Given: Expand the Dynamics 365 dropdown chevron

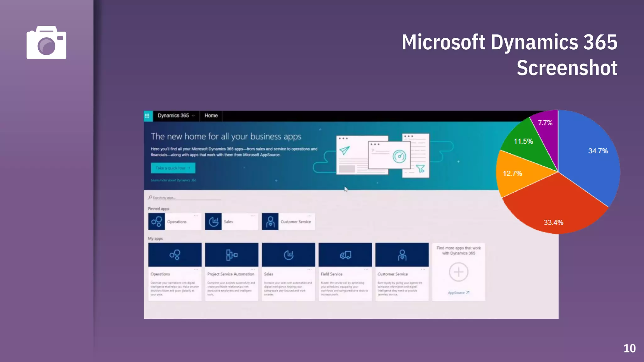Looking at the screenshot, I should (x=193, y=116).
